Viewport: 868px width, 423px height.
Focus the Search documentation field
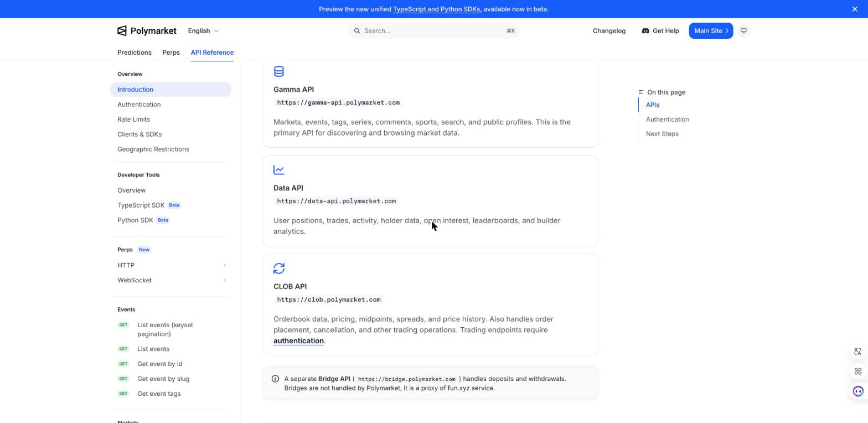[434, 31]
